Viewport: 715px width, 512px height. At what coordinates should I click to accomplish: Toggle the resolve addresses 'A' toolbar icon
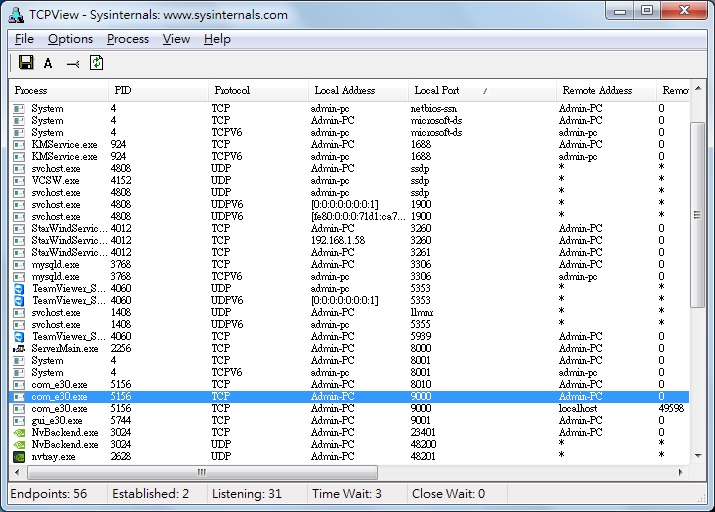click(48, 63)
